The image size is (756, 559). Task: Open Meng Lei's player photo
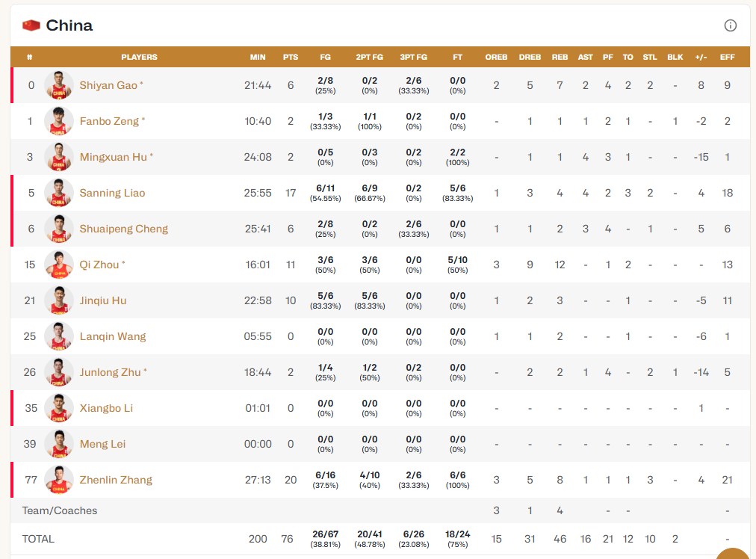[59, 444]
